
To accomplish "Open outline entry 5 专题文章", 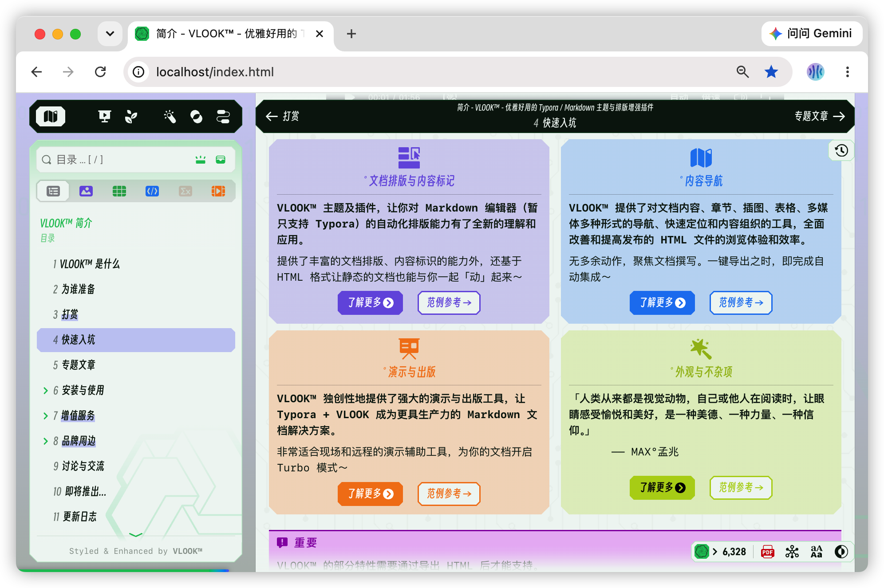I will pyautogui.click(x=74, y=365).
